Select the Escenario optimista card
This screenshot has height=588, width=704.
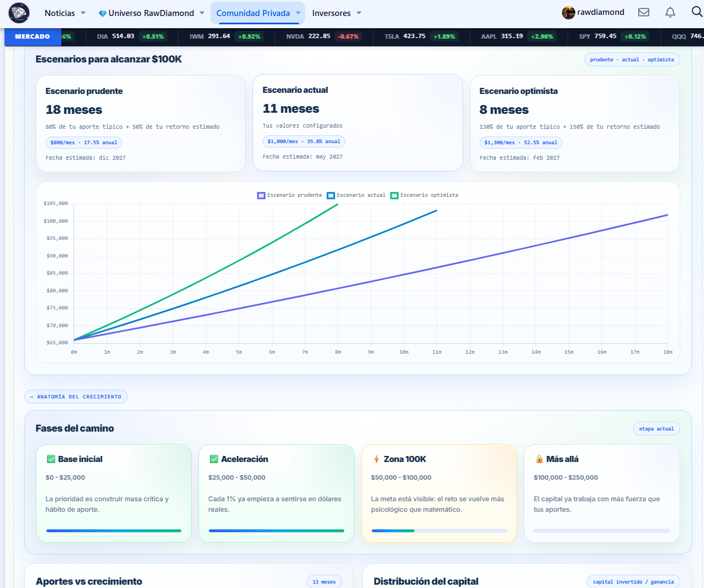coord(575,124)
